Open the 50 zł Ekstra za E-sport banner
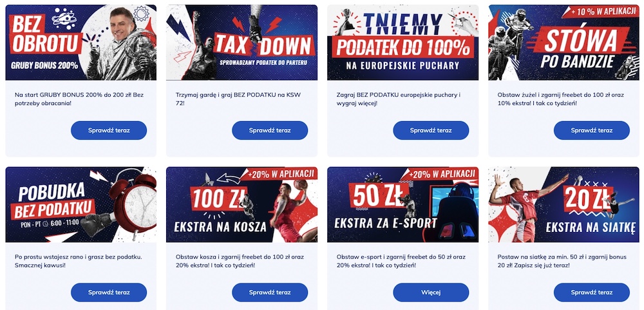Screen dimensions: 644x310 (x=403, y=204)
